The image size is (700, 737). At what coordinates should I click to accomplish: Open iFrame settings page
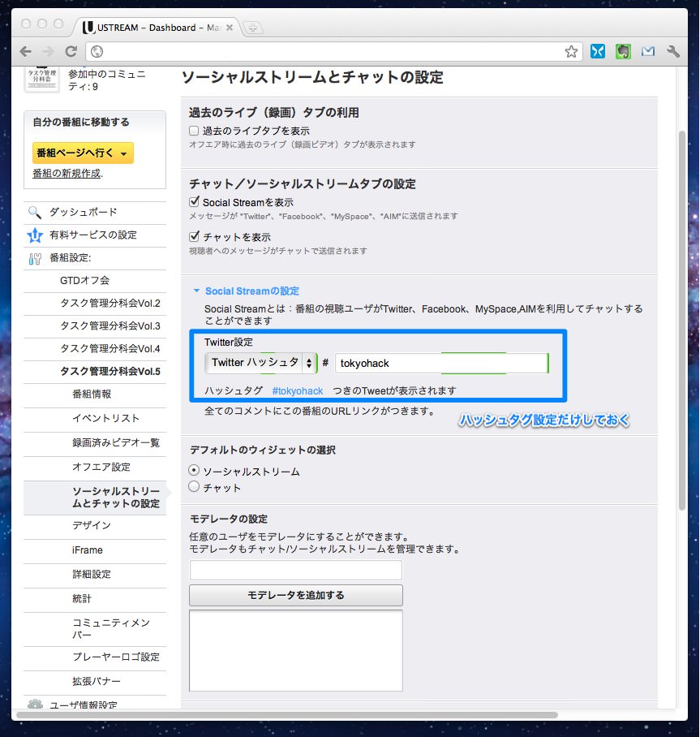point(88,550)
